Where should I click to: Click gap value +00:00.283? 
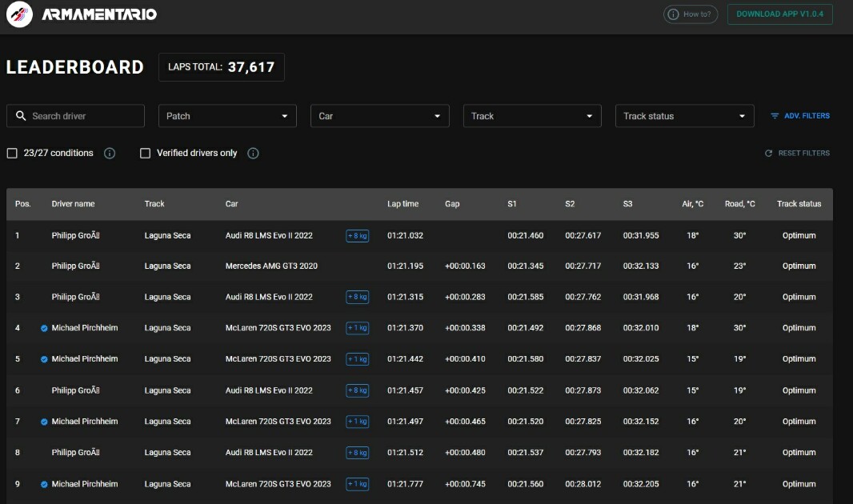(465, 297)
